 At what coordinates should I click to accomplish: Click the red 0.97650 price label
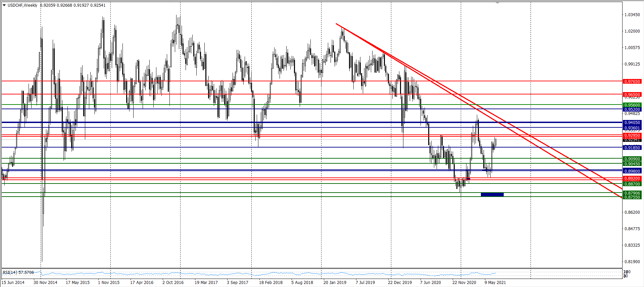click(x=632, y=81)
